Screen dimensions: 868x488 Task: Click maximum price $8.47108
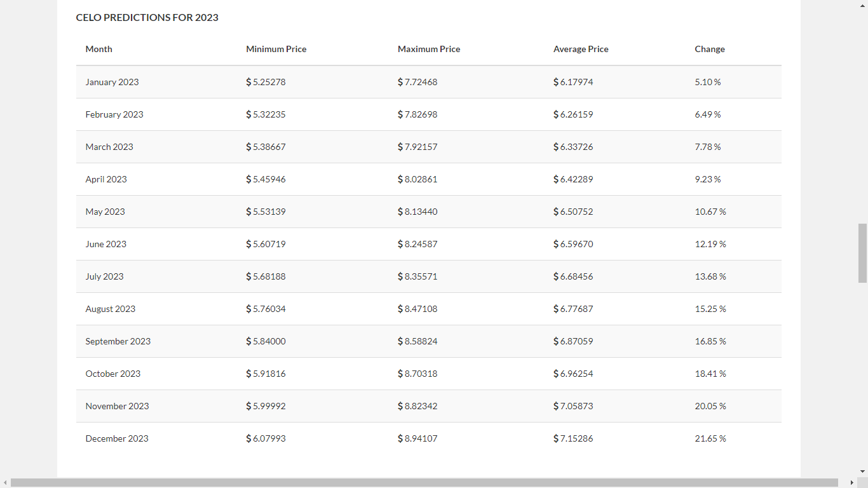coord(417,309)
